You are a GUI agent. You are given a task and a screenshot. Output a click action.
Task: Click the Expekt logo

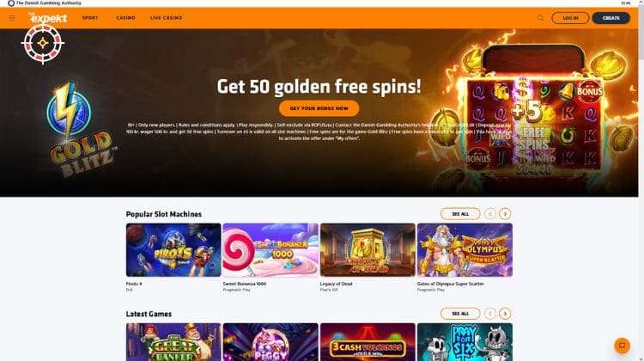click(x=47, y=18)
